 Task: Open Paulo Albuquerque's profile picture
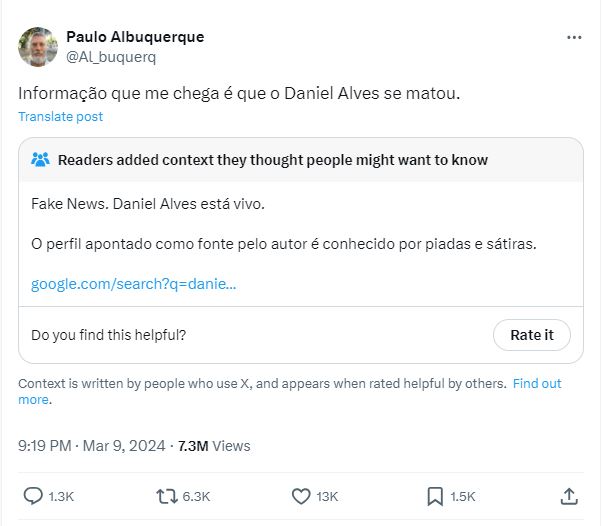38,47
